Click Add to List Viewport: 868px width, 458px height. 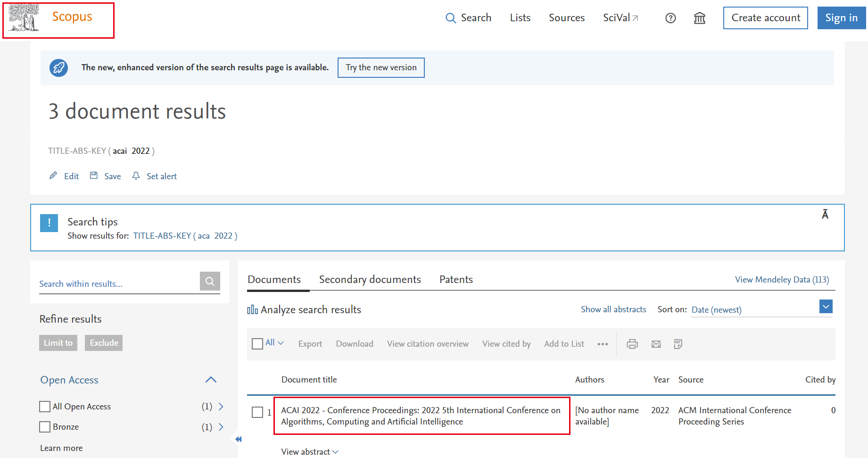tap(564, 344)
